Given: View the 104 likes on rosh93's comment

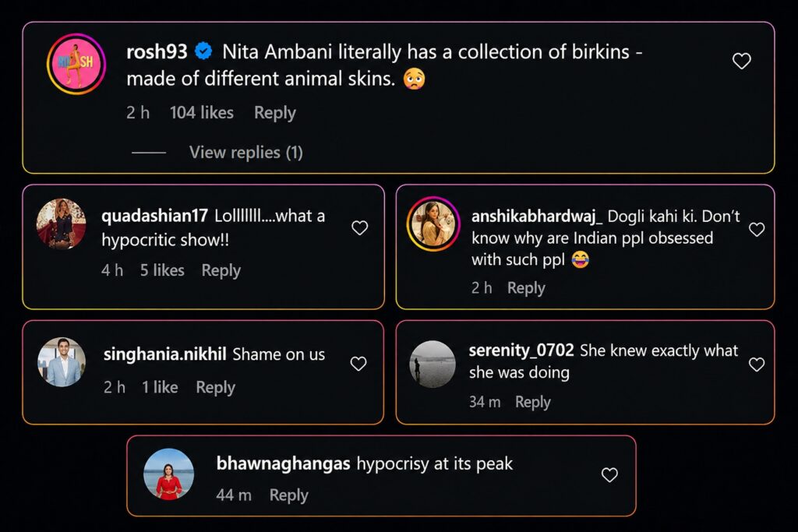Looking at the screenshot, I should (x=202, y=113).
